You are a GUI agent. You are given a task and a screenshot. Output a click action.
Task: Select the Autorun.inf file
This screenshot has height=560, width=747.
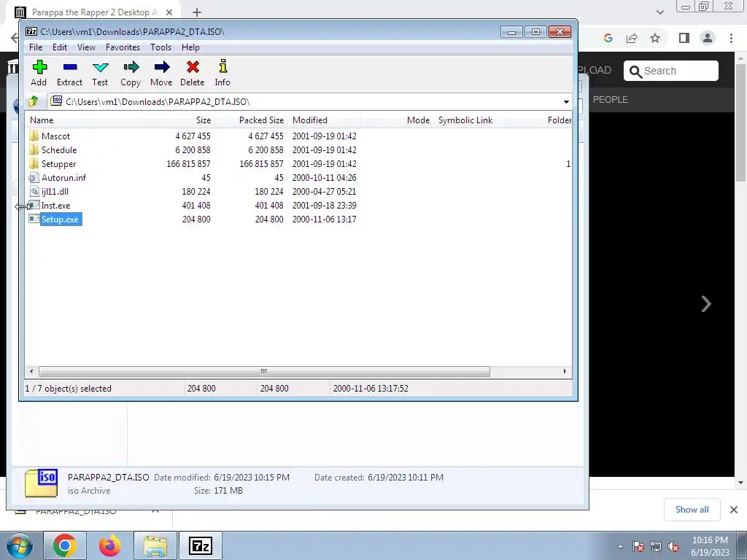[x=63, y=178]
